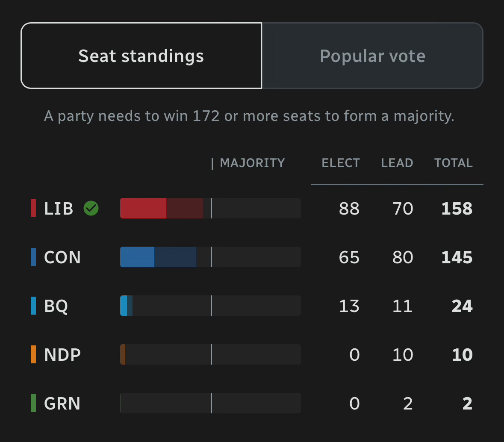
Task: Click the BQ seat progress bar
Action: pyautogui.click(x=210, y=306)
